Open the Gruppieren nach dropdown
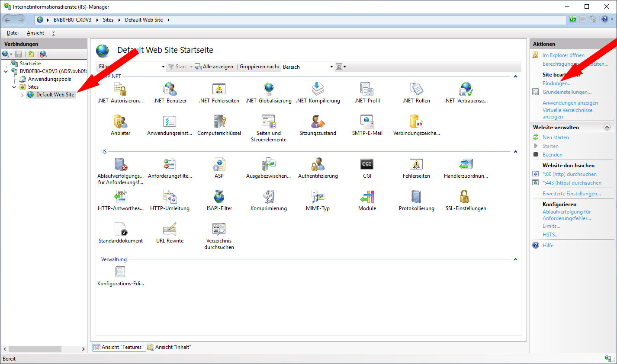Image resolution: width=617 pixels, height=364 pixels. pos(307,67)
